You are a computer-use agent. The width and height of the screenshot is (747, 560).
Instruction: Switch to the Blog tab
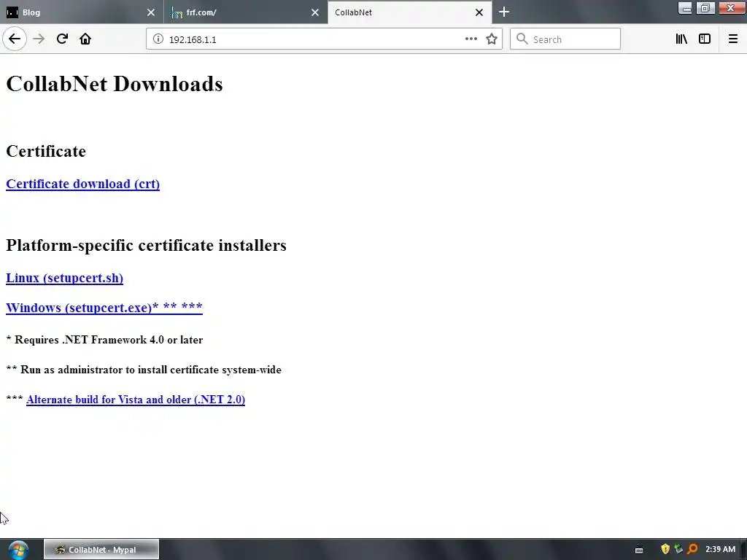click(82, 12)
